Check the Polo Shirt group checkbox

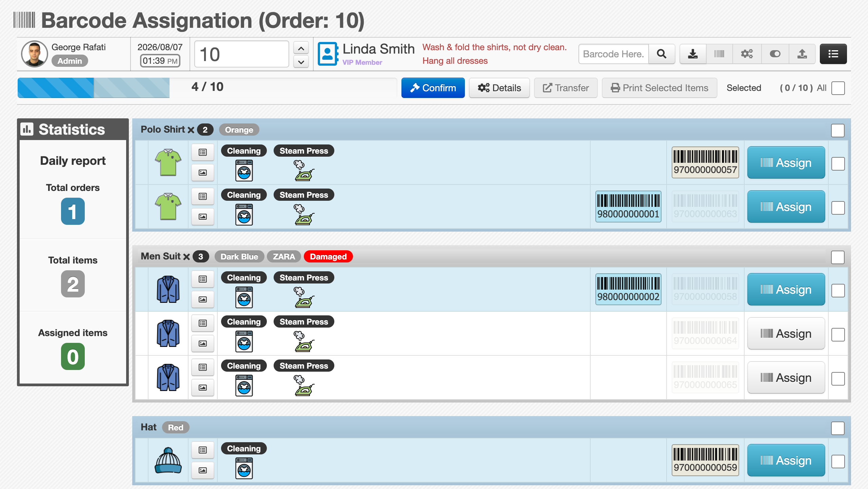tap(838, 131)
